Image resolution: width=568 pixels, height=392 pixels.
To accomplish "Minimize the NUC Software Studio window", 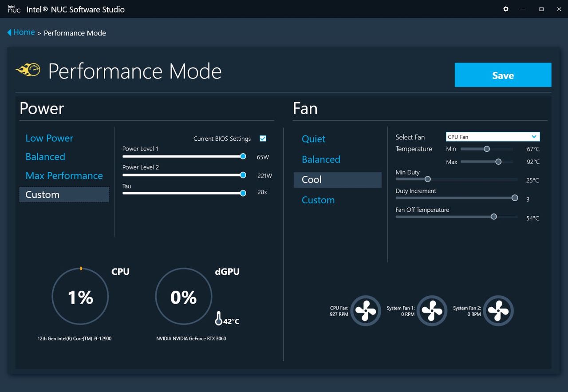I will pos(524,9).
